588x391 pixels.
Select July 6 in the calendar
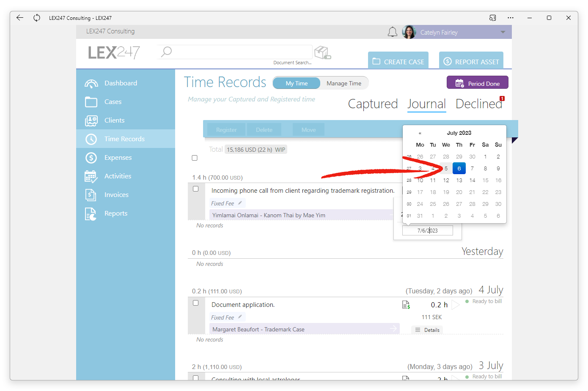[x=459, y=168]
